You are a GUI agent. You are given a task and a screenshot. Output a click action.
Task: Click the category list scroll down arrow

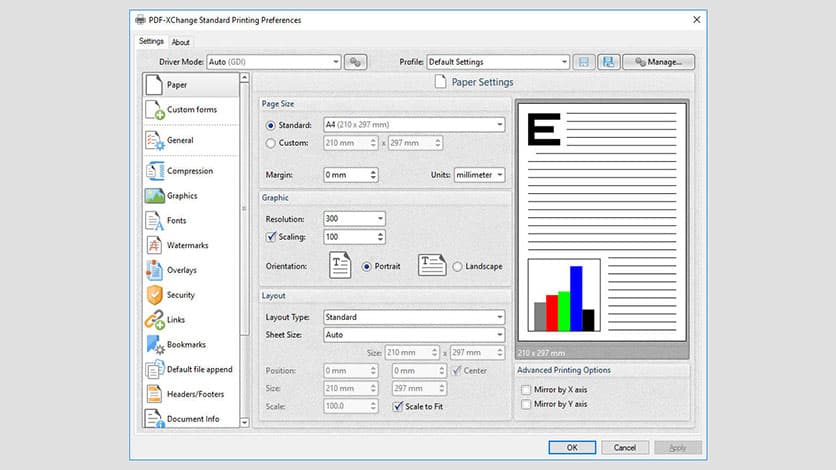click(x=245, y=423)
